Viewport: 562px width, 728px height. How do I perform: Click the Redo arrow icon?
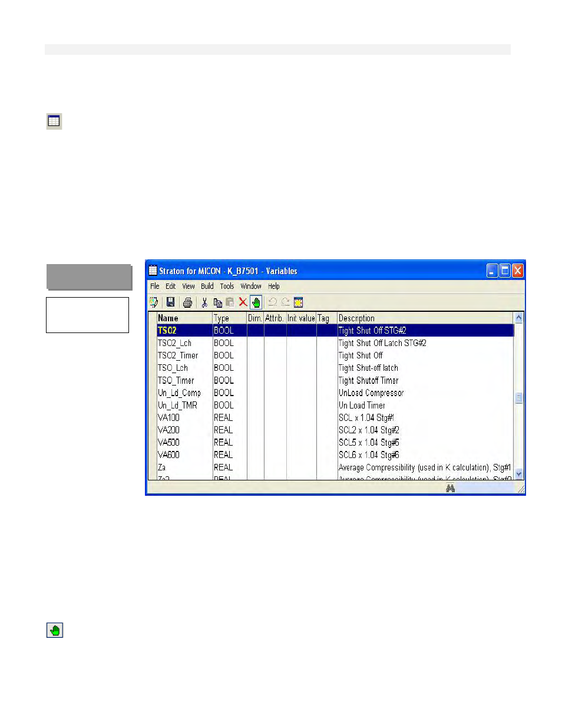point(285,302)
